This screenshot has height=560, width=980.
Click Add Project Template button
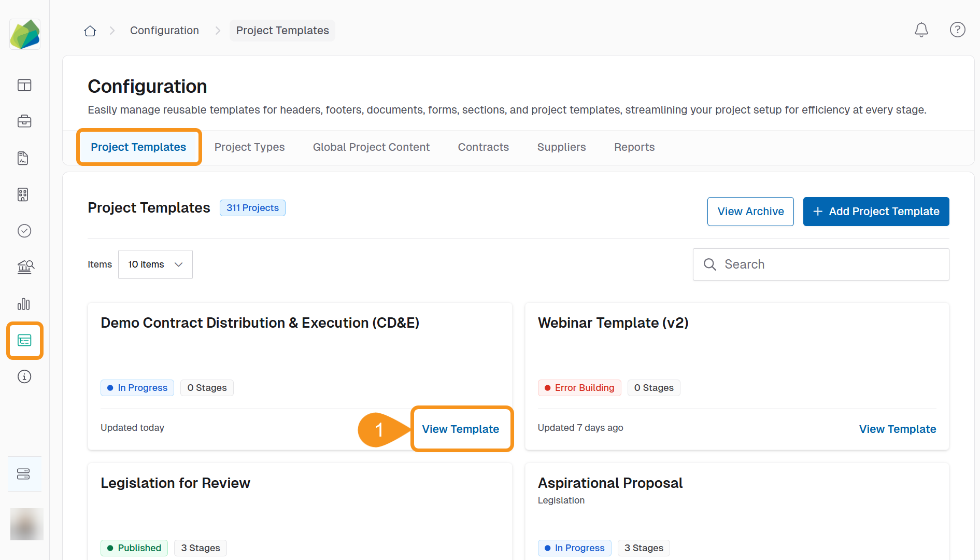point(876,212)
